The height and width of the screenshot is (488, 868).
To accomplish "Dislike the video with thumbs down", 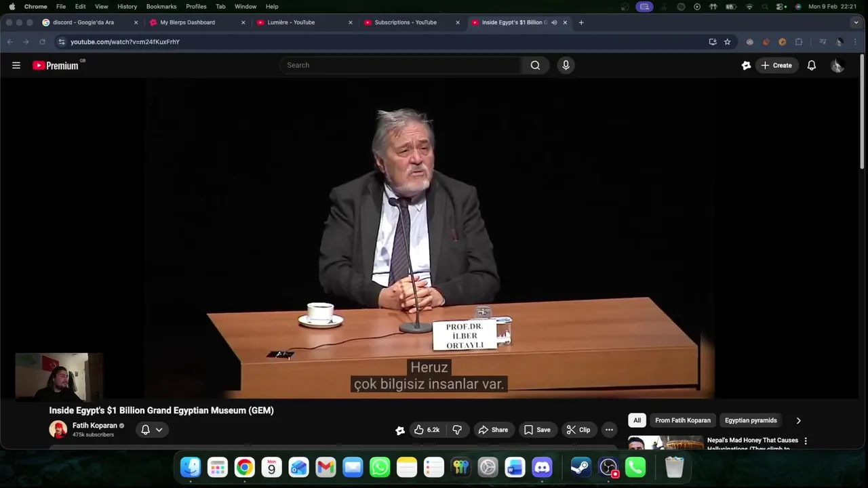I will tap(457, 430).
